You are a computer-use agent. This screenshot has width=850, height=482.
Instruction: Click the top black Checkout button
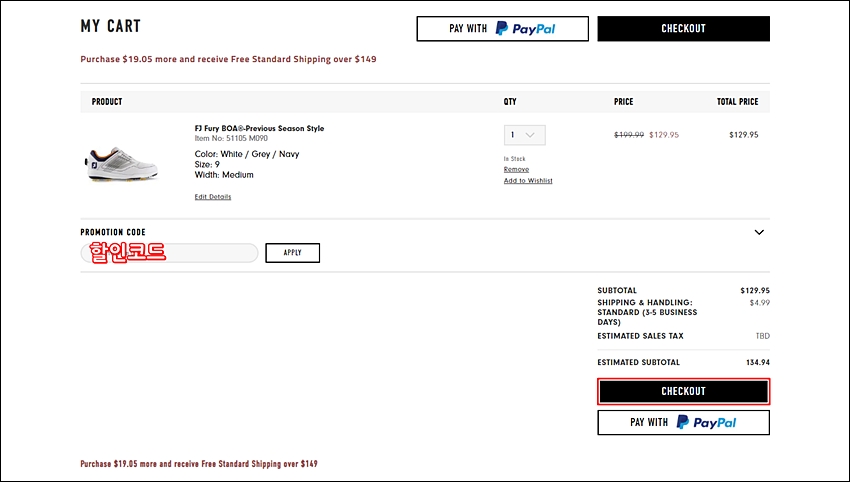point(684,29)
